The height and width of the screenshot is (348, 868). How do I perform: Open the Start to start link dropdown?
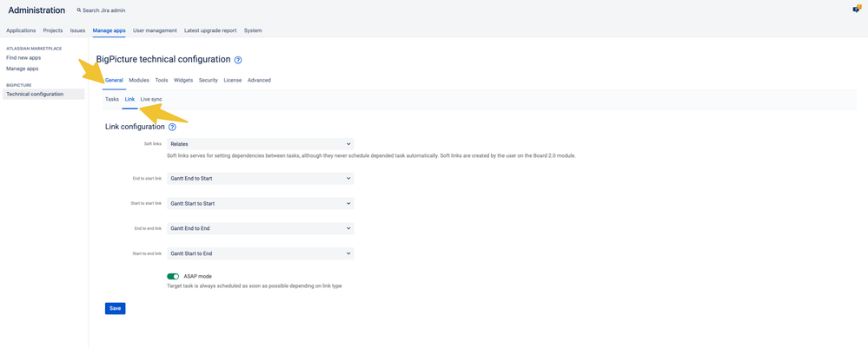[260, 204]
